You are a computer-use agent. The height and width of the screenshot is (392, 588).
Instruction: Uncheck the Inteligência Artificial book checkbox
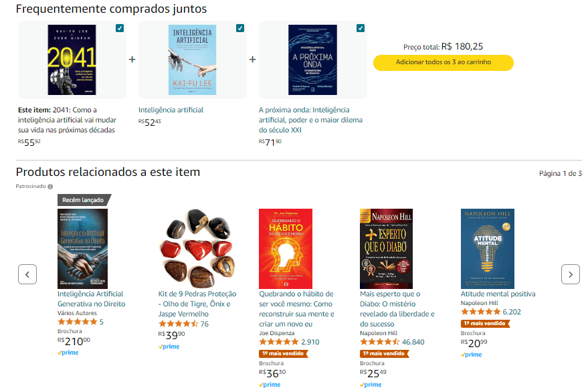(x=239, y=28)
